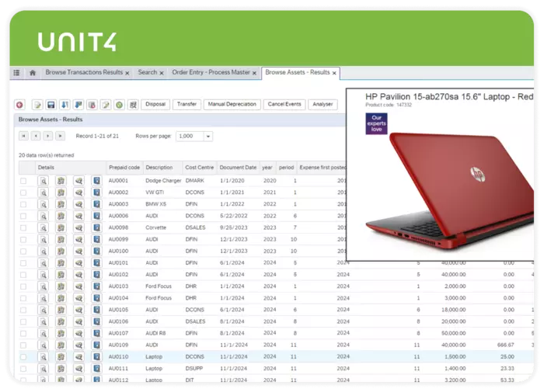Close the Order Entry - Process Master tab
The height and width of the screenshot is (392, 544).
[254, 73]
